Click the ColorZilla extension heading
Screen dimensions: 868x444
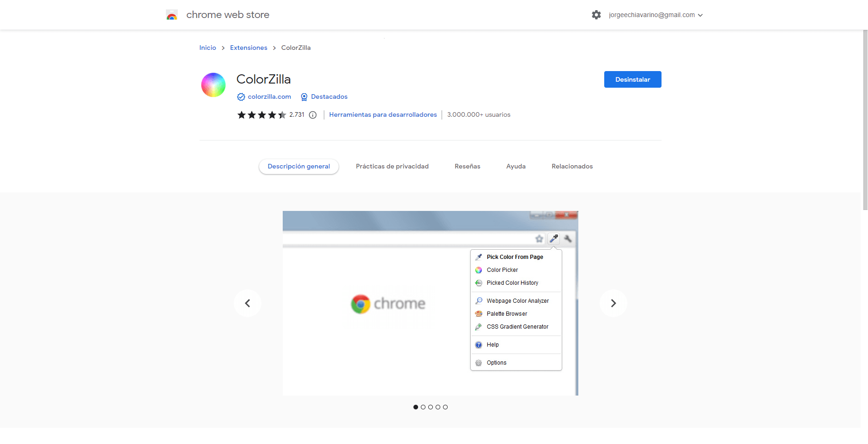click(263, 79)
